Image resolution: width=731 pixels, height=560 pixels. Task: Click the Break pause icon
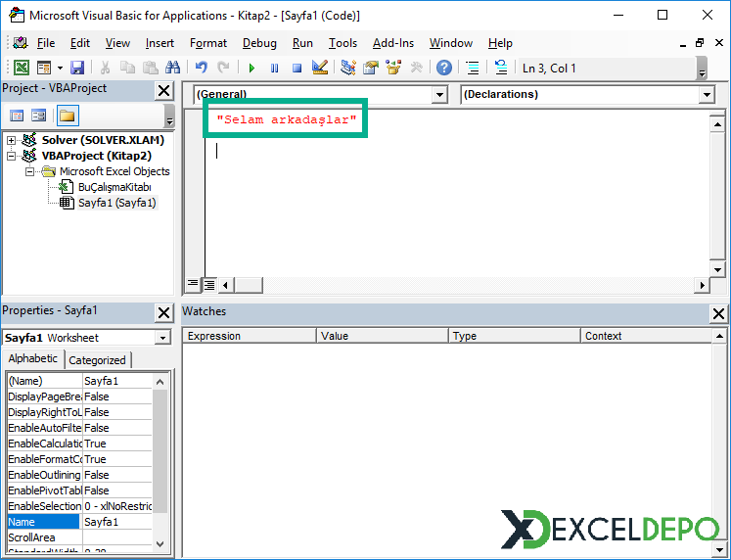274,69
